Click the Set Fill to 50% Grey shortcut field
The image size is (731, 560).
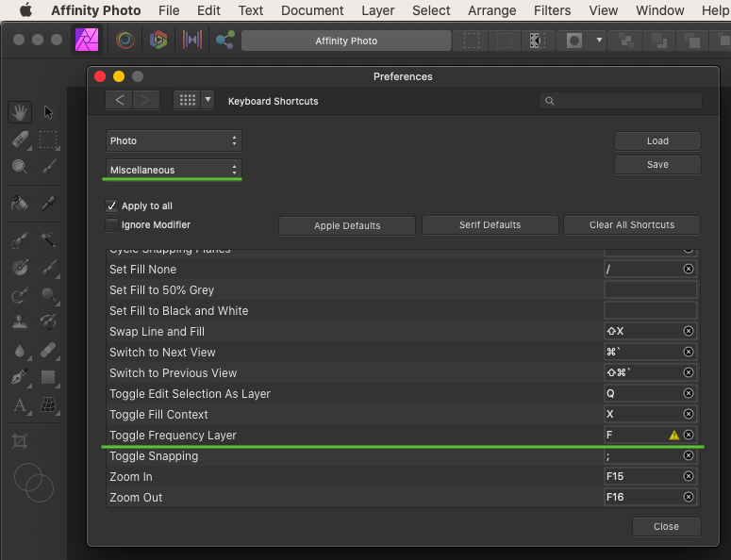[x=650, y=289]
